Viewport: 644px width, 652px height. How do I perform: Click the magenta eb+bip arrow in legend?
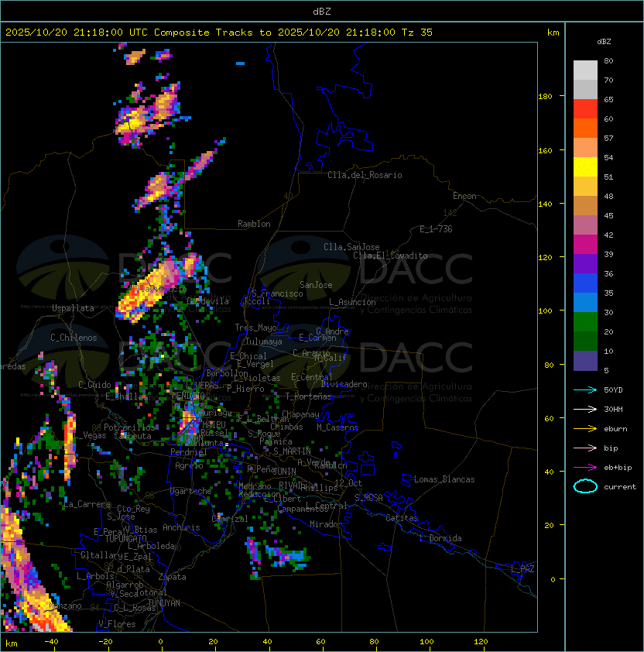(585, 468)
